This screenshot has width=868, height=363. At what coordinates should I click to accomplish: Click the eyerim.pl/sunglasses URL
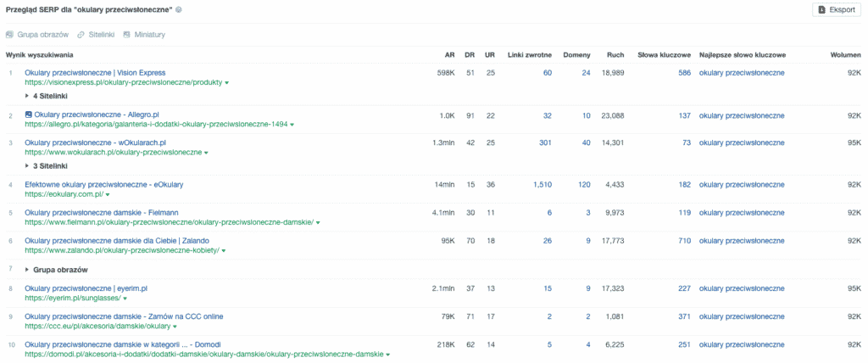[73, 299]
